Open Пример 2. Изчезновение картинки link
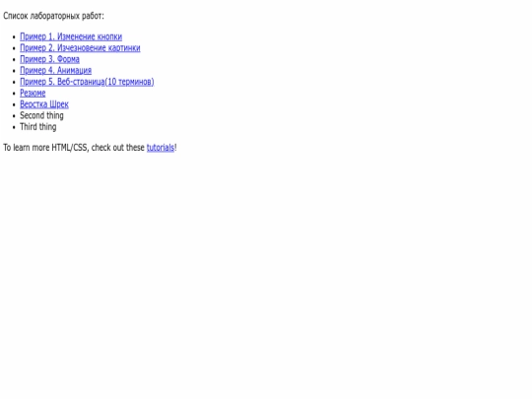Screen dimensions: 532x399 tap(80, 48)
